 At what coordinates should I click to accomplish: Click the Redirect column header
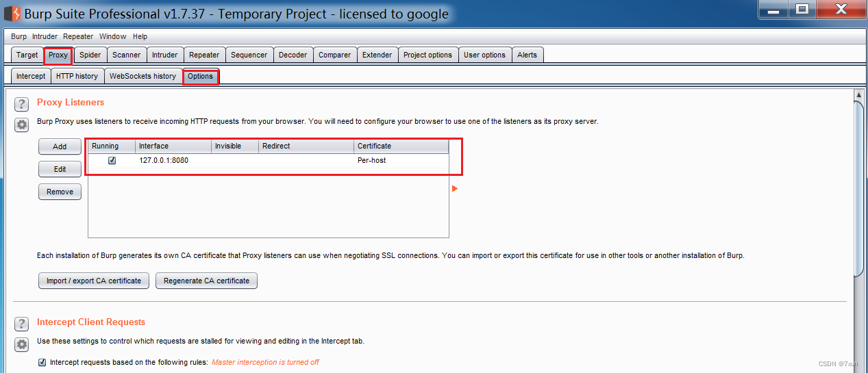click(x=306, y=146)
